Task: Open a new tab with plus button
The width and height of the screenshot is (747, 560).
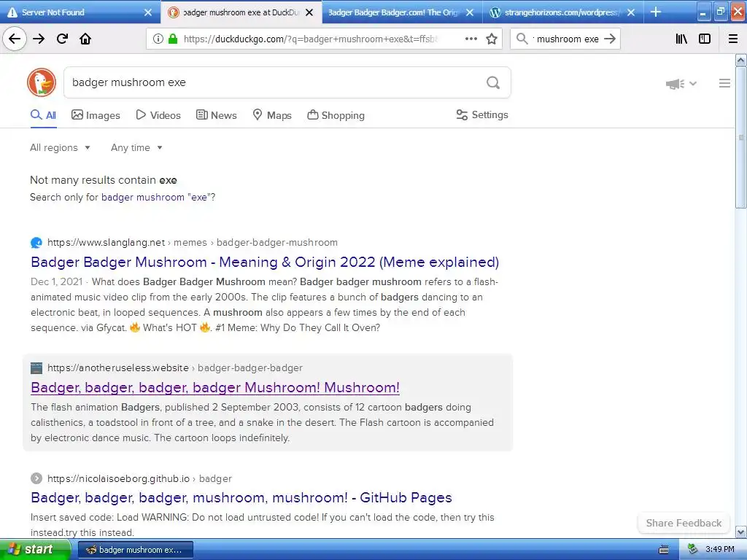Action: pyautogui.click(x=656, y=12)
